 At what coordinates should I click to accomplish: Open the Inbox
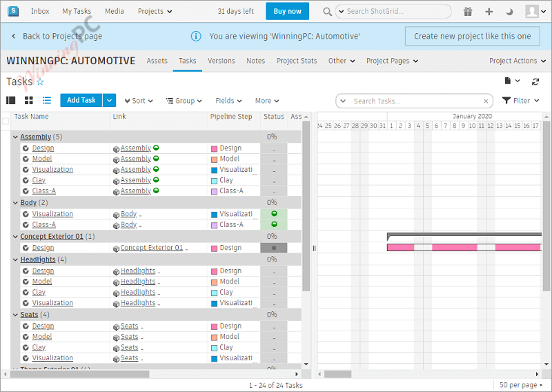pyautogui.click(x=40, y=11)
